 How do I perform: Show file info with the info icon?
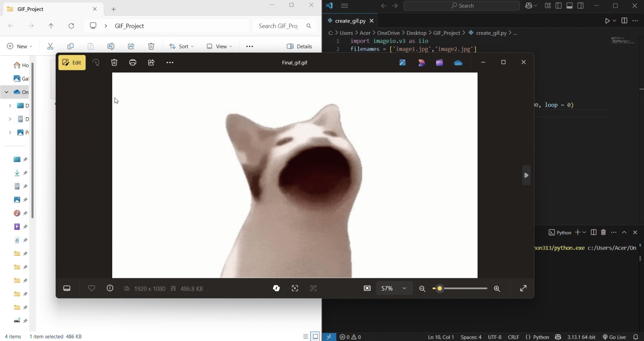(110, 288)
